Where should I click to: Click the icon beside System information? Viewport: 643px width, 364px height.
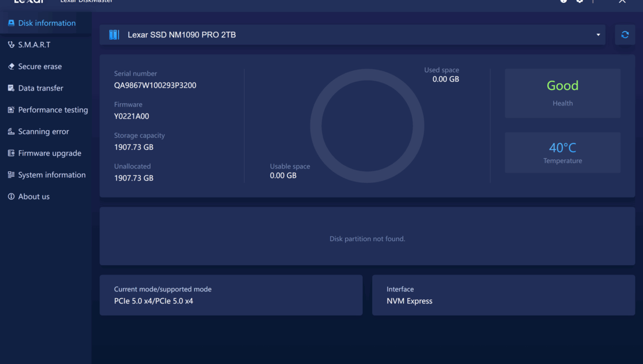click(11, 175)
